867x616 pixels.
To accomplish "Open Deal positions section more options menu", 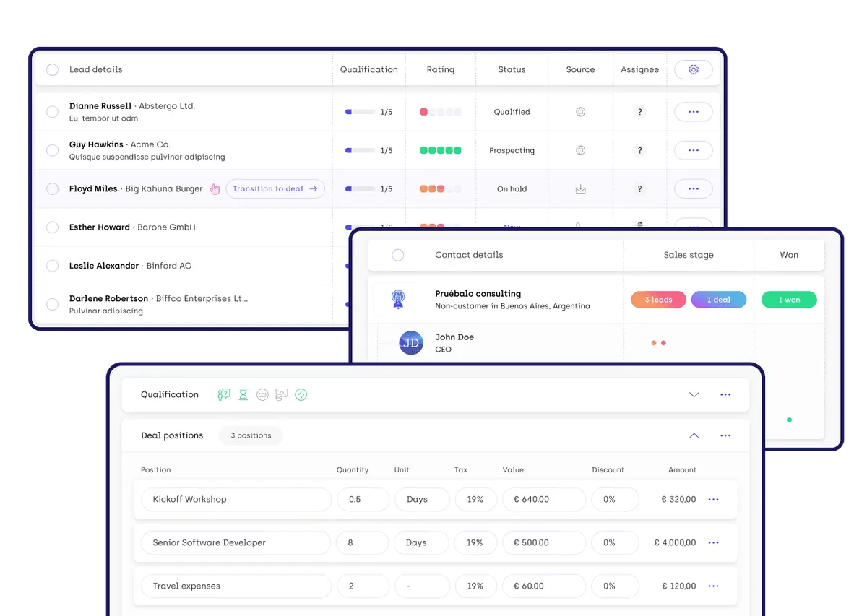I will pos(725,435).
